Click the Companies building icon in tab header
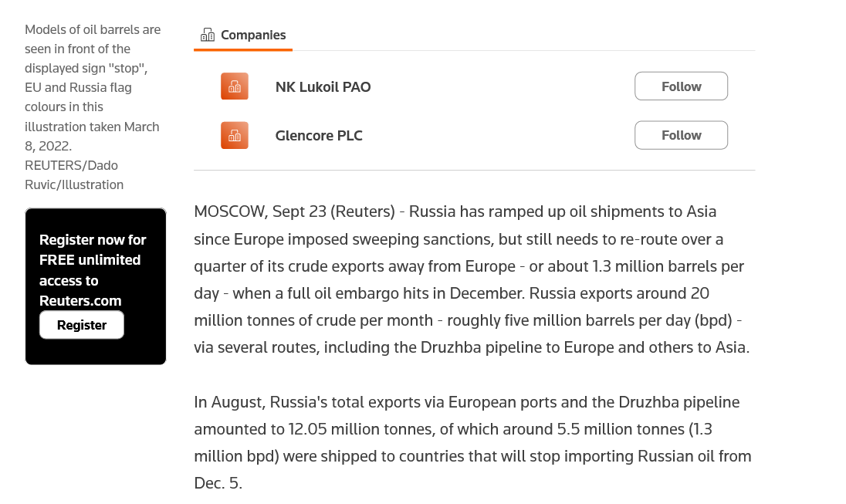 [207, 35]
